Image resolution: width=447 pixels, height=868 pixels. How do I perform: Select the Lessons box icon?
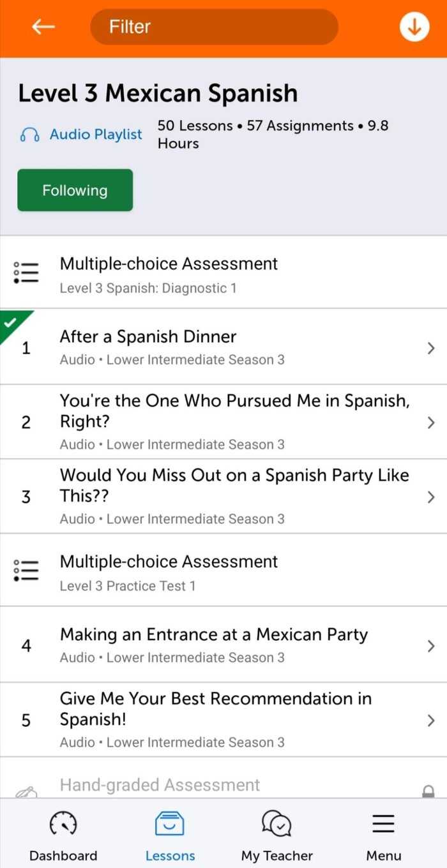(x=170, y=825)
